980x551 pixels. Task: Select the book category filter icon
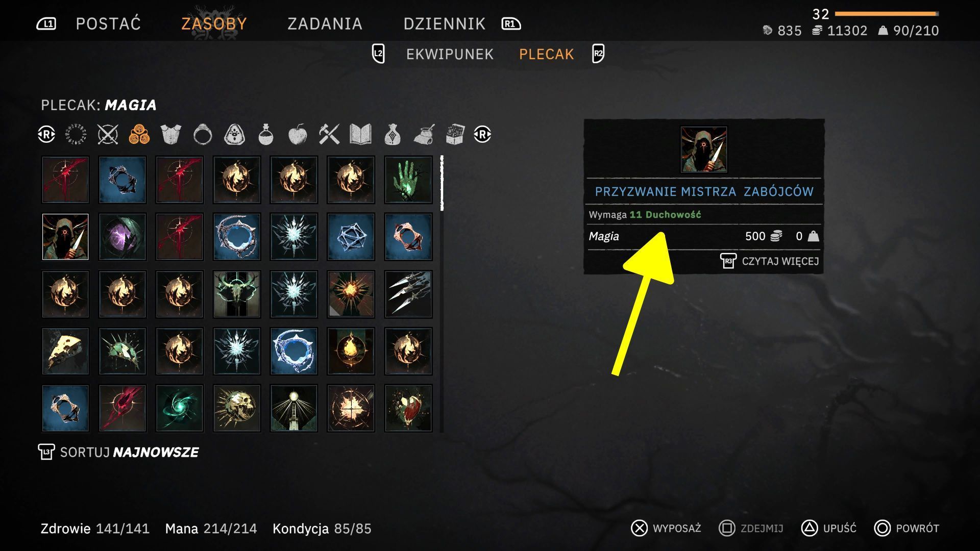click(360, 135)
